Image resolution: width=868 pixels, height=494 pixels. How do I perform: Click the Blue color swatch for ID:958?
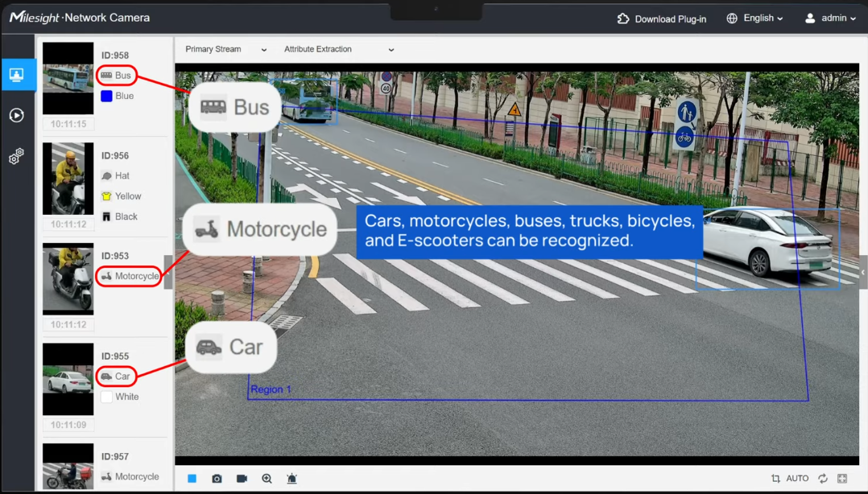[x=107, y=97]
